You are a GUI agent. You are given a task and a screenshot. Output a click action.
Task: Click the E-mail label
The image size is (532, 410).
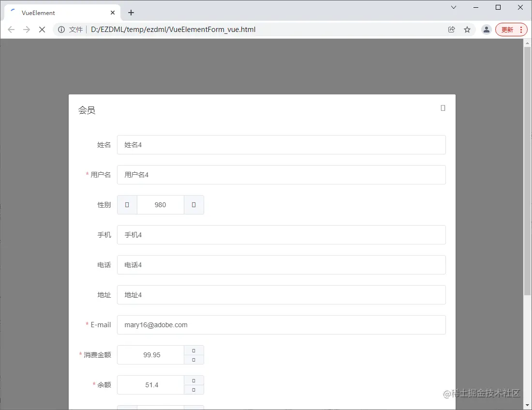pos(101,325)
